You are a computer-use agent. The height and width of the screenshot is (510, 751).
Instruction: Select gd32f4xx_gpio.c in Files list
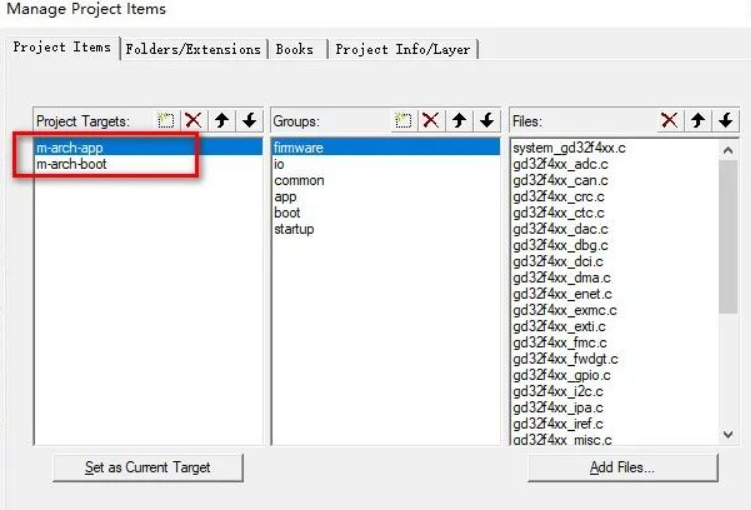[x=561, y=375]
